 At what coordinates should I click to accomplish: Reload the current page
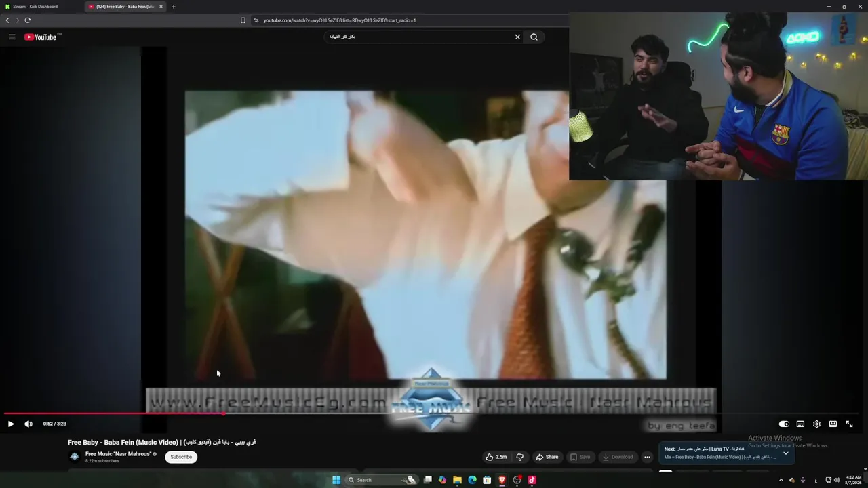click(x=28, y=20)
